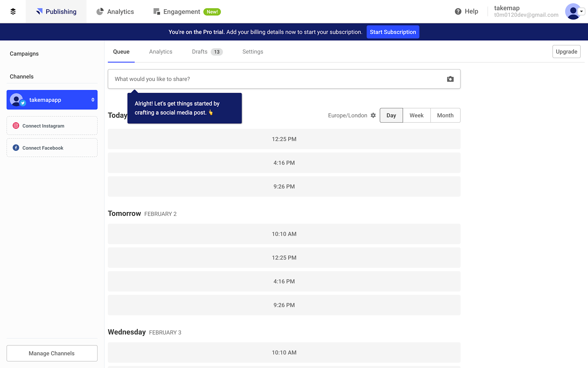Click Manage Channels button
The height and width of the screenshot is (368, 588).
pyautogui.click(x=52, y=353)
